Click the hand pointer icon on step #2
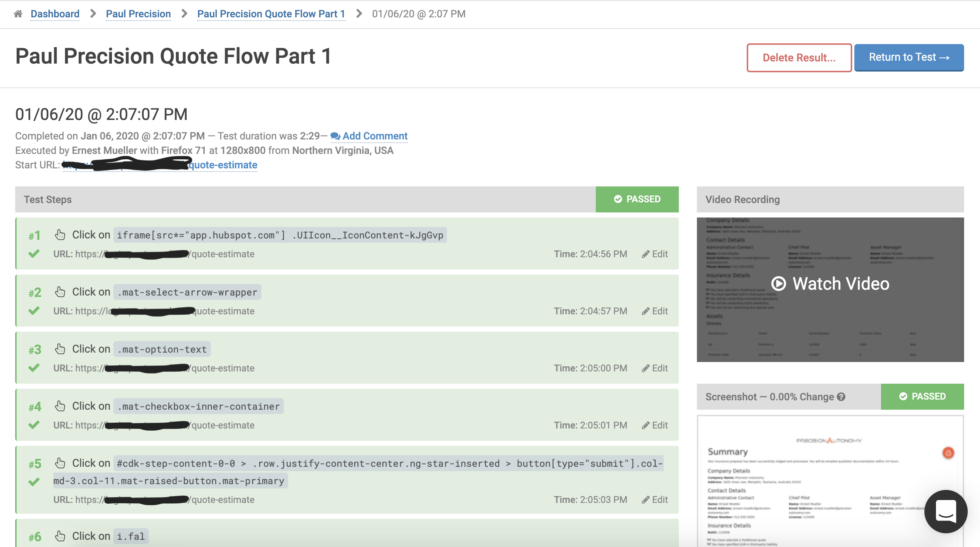980x547 pixels. point(60,292)
